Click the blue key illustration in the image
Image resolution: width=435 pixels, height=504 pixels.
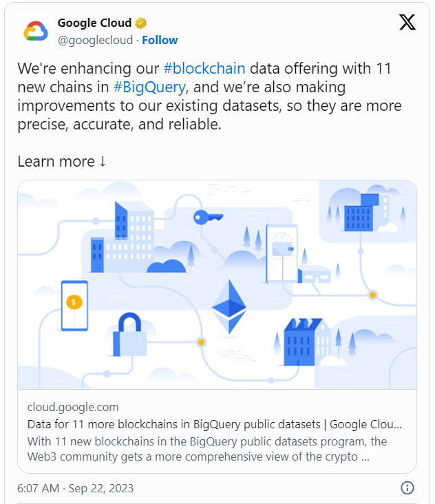[208, 218]
